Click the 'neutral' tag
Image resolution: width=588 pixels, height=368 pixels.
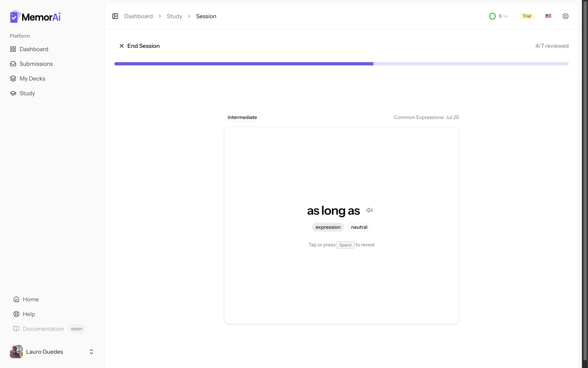tap(359, 227)
